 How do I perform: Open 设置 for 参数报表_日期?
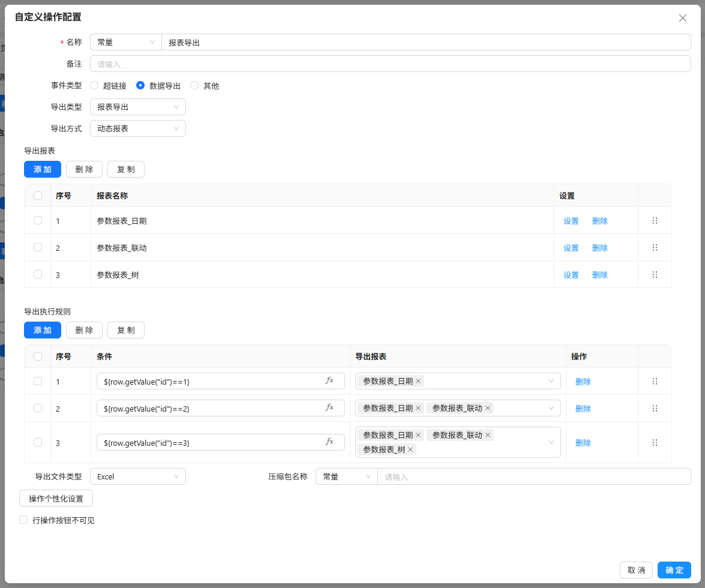point(571,221)
